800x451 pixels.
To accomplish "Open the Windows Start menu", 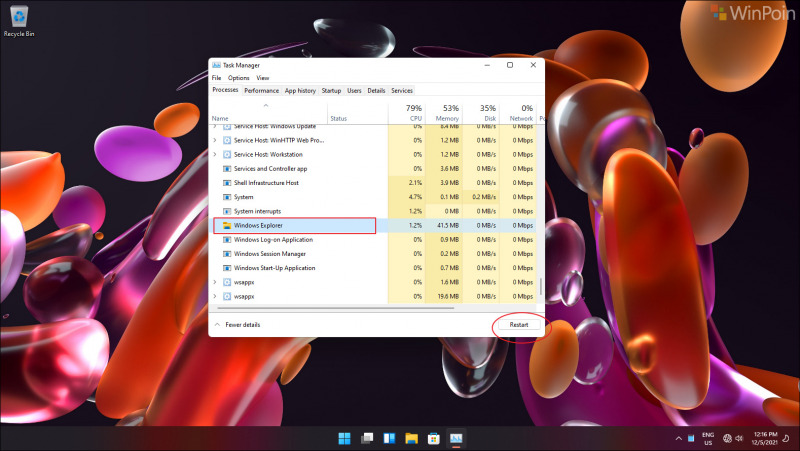I will (344, 438).
